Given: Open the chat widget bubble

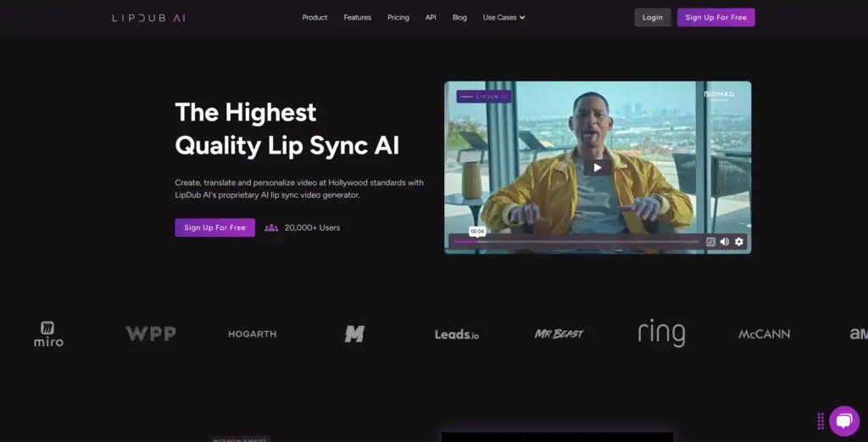Looking at the screenshot, I should pos(844,421).
